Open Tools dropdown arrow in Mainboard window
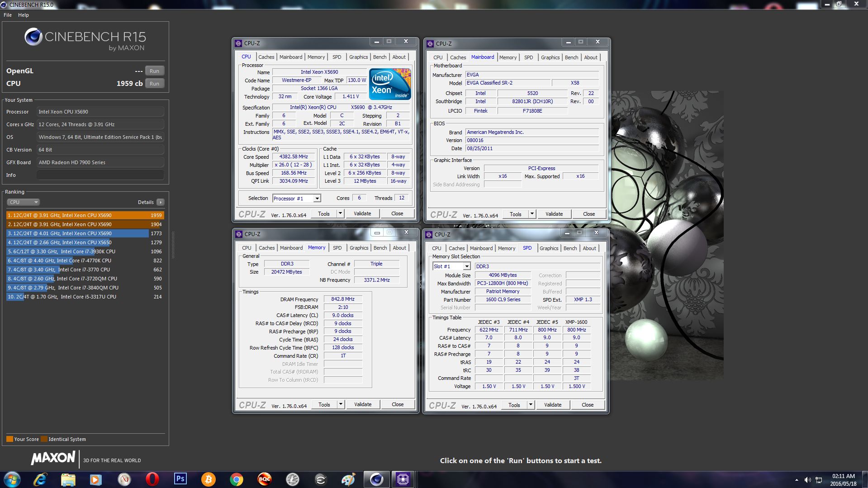This screenshot has height=488, width=868. (x=532, y=214)
